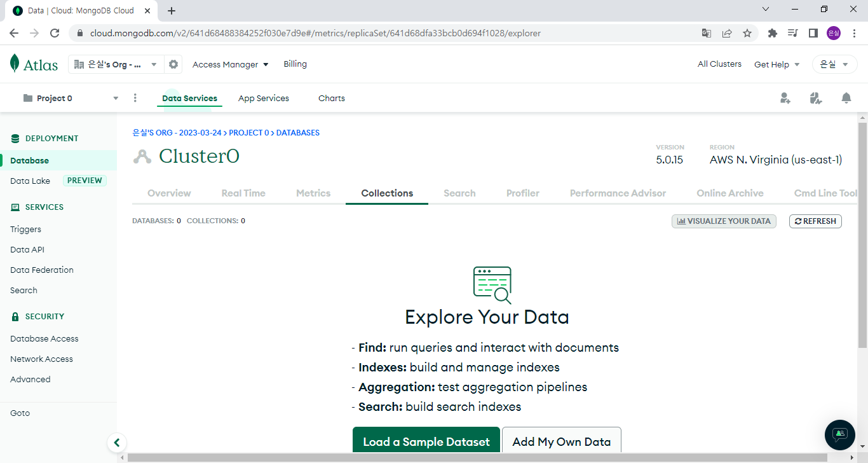Open the Online Archive tab
Viewport: 868px width, 463px height.
point(730,193)
